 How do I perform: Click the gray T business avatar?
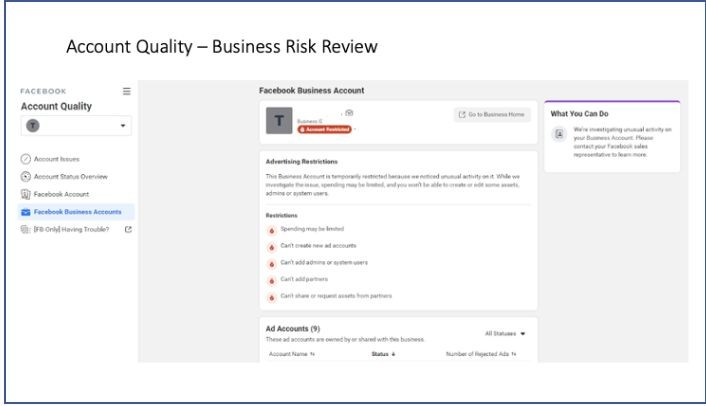point(279,121)
